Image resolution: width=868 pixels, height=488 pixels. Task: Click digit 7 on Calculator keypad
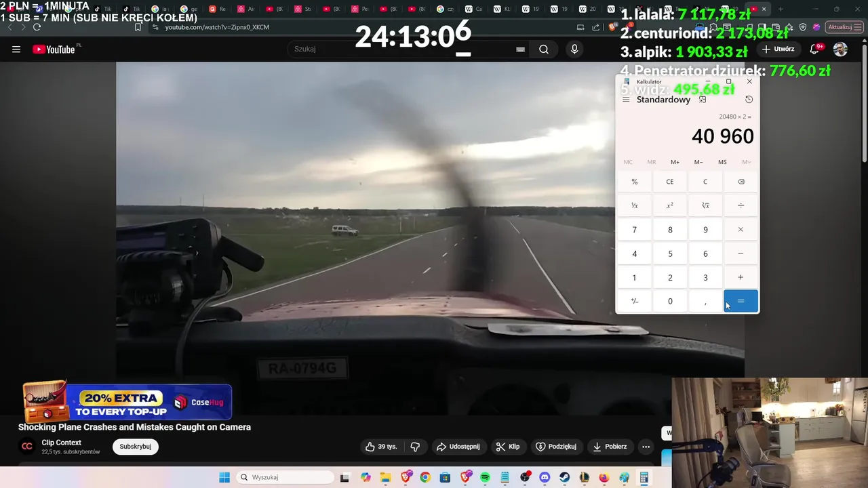(x=635, y=230)
